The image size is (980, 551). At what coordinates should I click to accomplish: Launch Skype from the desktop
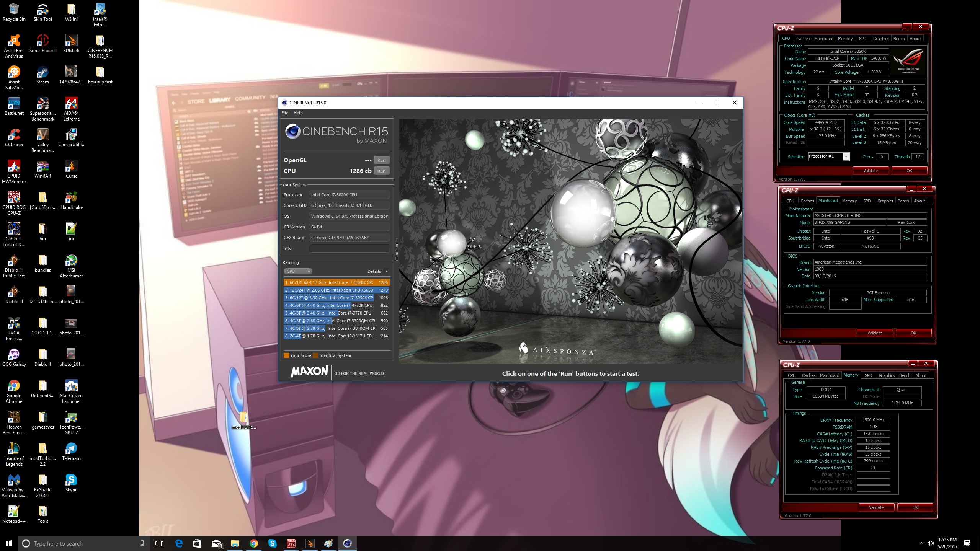[x=71, y=483]
